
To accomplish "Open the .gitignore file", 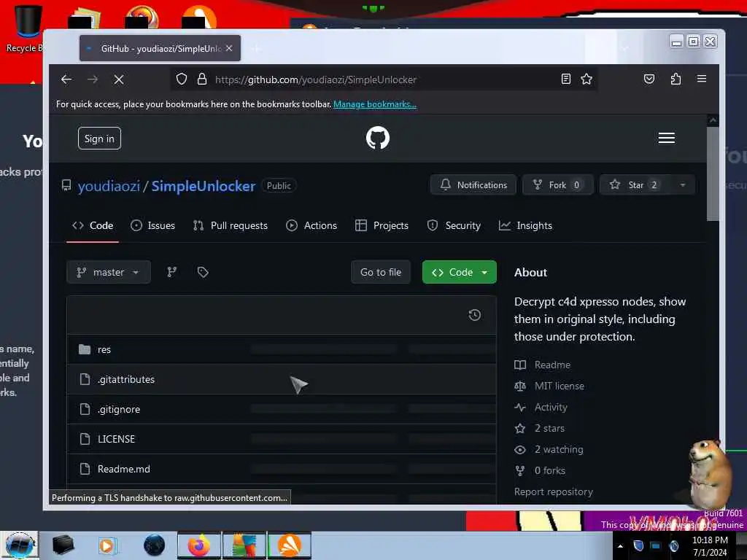I will pyautogui.click(x=119, y=410).
